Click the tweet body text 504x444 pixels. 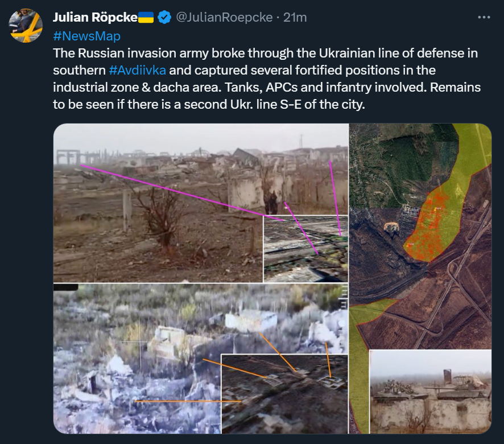pos(267,79)
